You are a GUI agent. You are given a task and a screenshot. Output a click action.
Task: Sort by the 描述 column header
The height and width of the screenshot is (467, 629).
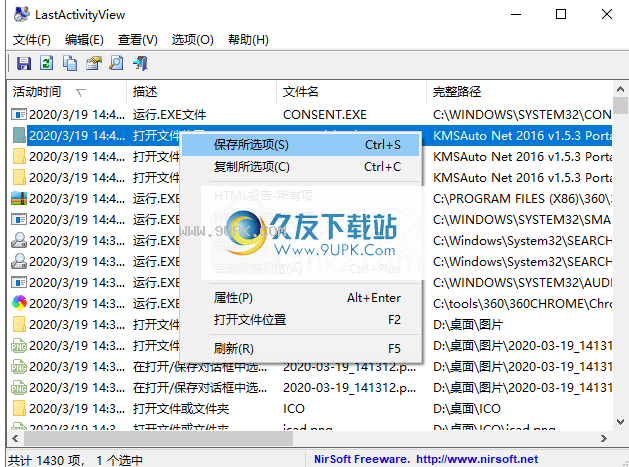coord(201,92)
